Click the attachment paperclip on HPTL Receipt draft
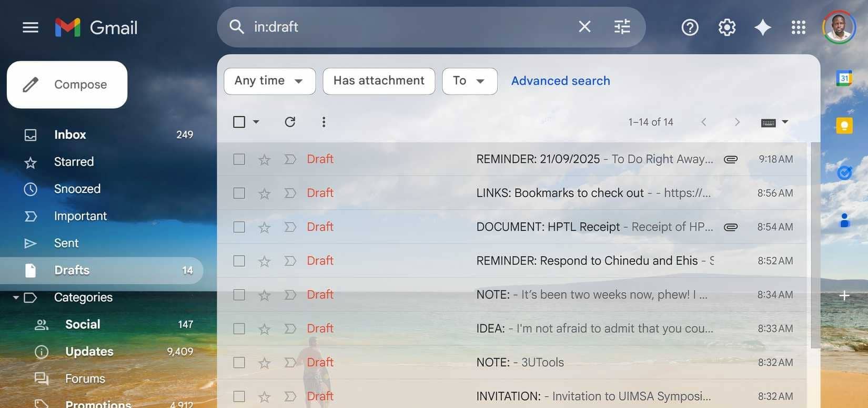 coord(731,227)
